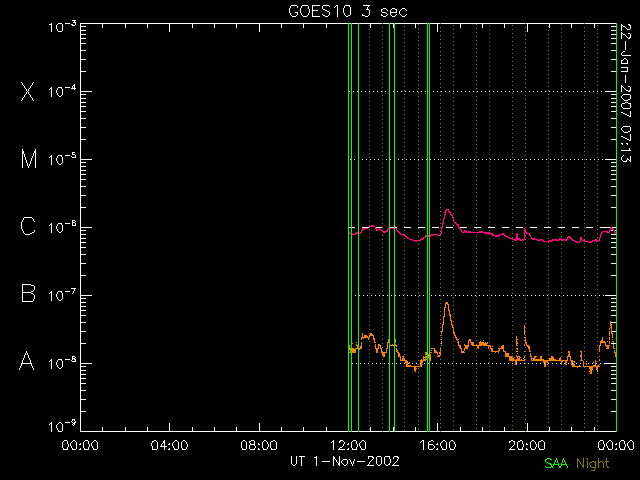Viewport: 640px width, 480px height.
Task: Click the 10⁻⁵ y-axis tick label
Action: (x=62, y=159)
